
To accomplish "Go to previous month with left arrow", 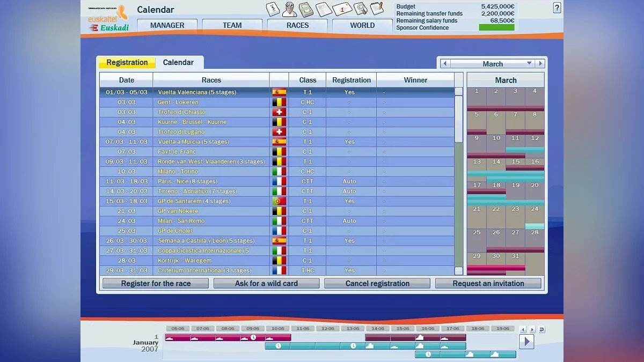I will pos(444,63).
